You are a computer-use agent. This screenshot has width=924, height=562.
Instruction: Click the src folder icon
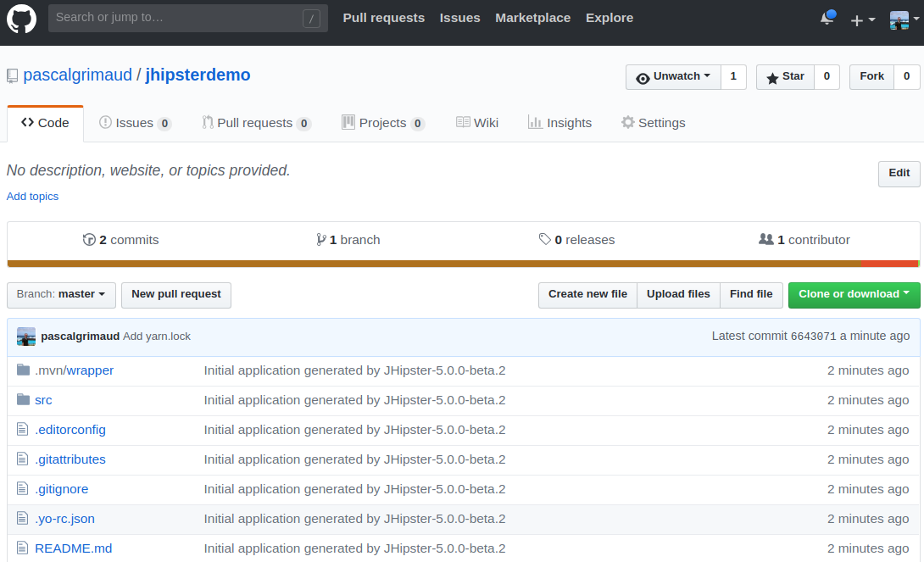click(x=23, y=400)
